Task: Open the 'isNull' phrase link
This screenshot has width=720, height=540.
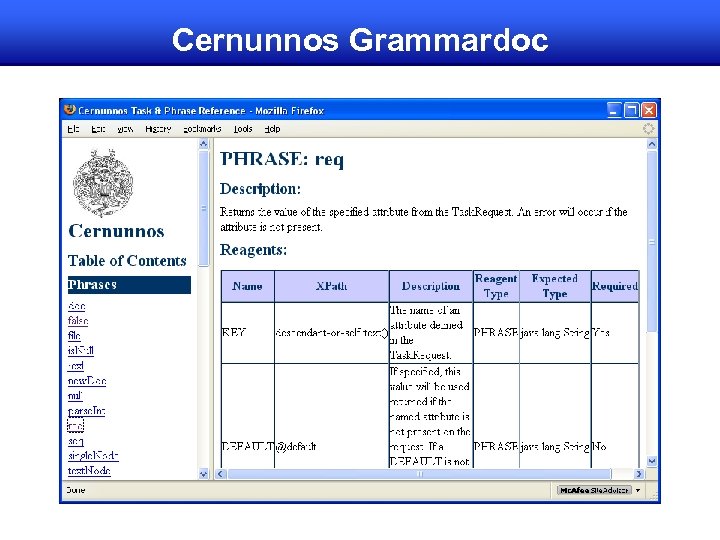Action: click(81, 351)
